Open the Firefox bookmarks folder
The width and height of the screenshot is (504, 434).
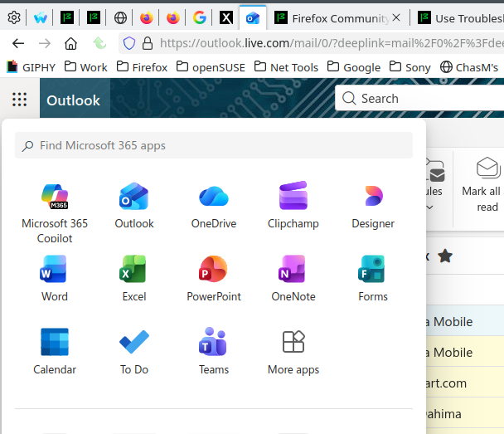142,67
